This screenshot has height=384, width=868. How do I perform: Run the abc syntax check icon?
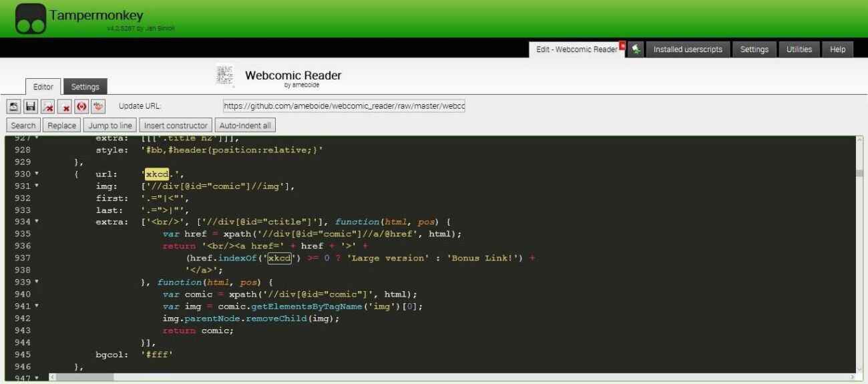coord(99,106)
